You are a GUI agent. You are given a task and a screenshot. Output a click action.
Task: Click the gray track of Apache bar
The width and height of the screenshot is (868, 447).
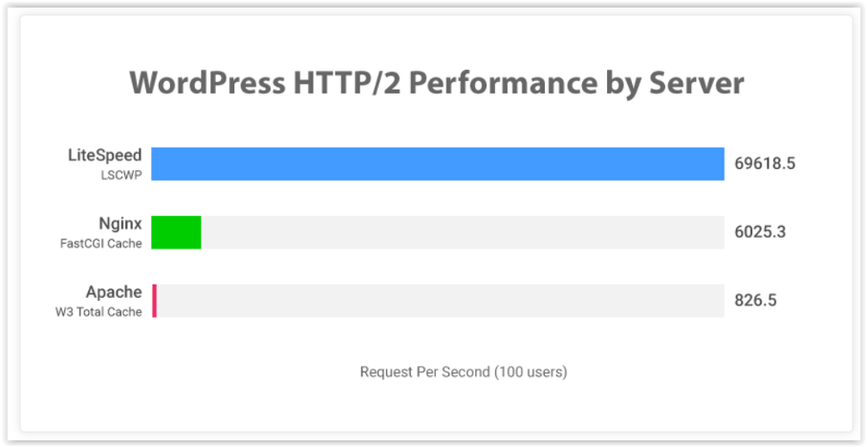[x=441, y=301]
